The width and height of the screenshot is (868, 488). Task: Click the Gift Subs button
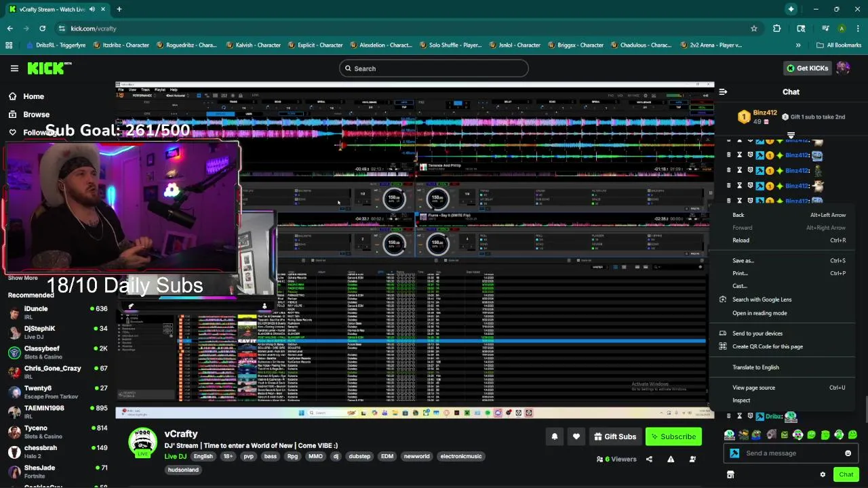(614, 436)
